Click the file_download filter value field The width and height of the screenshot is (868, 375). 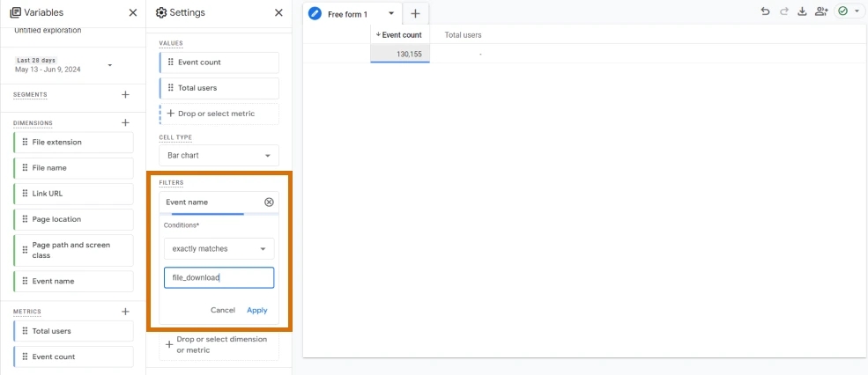point(219,277)
